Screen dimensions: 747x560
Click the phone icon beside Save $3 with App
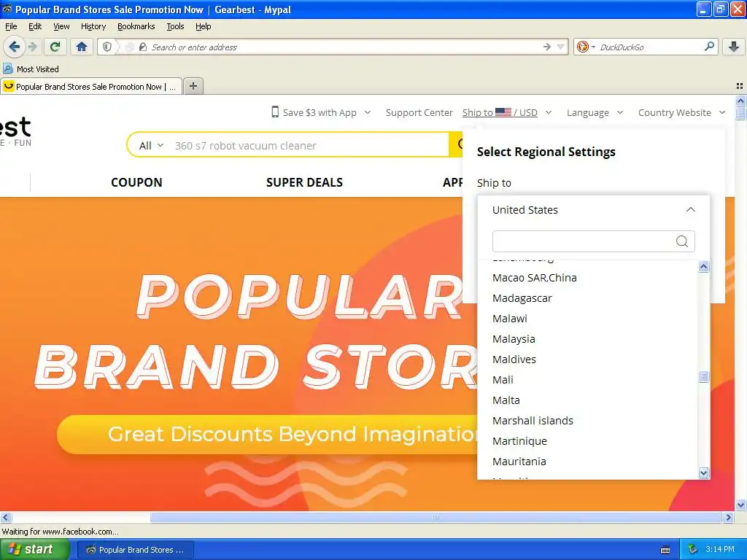click(275, 112)
